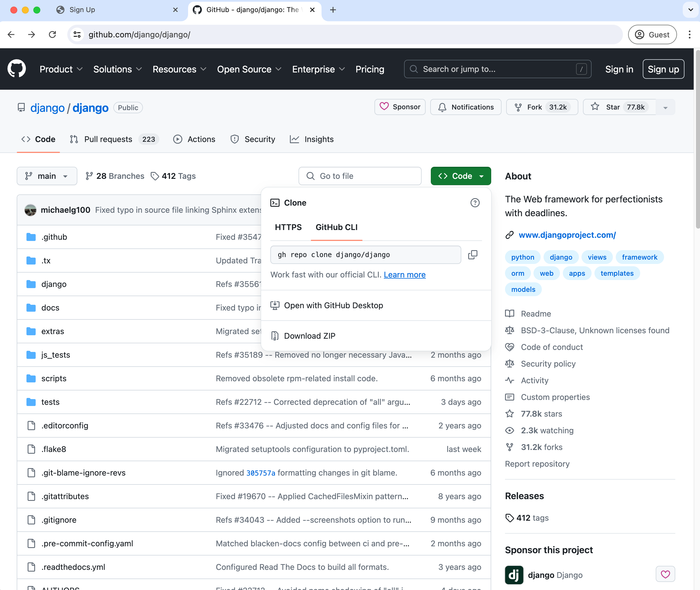This screenshot has width=700, height=590.
Task: Open www.djangoproject.com link
Action: pyautogui.click(x=567, y=235)
